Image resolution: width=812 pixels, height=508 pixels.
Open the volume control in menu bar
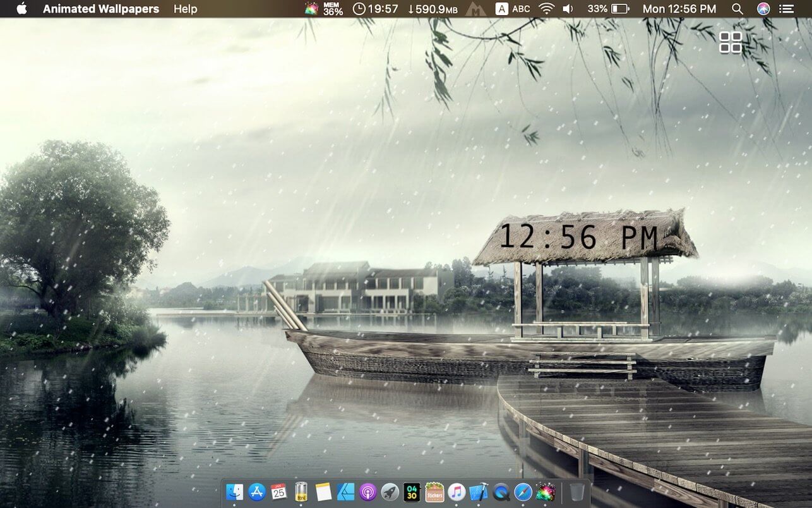[x=568, y=9]
